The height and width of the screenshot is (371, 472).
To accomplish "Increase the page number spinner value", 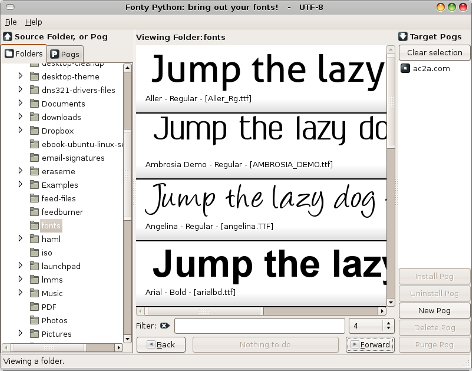I will click(x=388, y=323).
